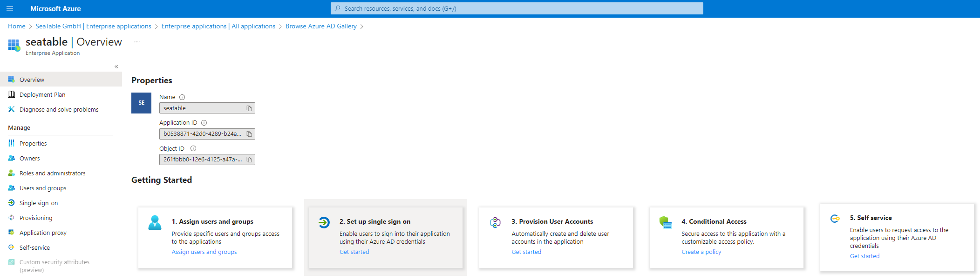Click the Deployment Plan book icon
Image resolution: width=980 pixels, height=280 pixels.
click(x=11, y=94)
